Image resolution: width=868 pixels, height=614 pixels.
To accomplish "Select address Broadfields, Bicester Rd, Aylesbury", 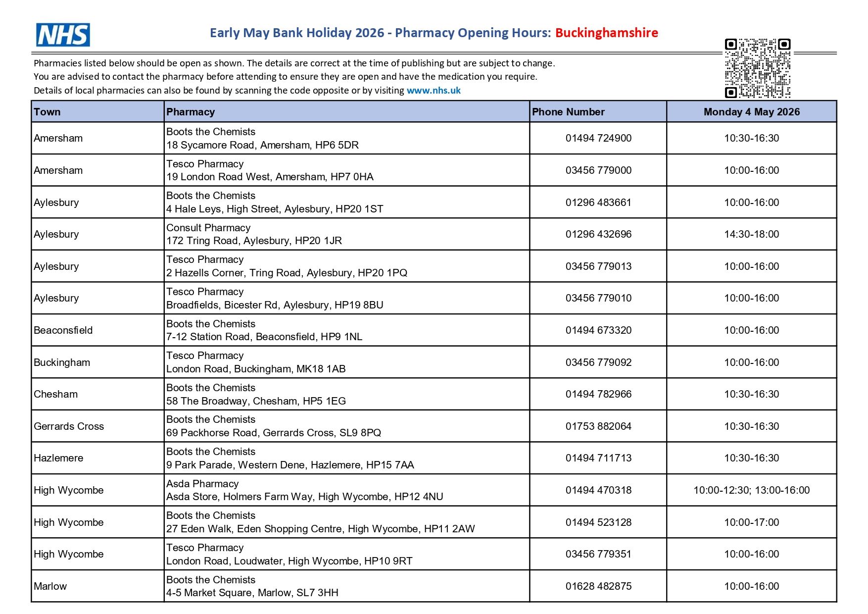I will pyautogui.click(x=275, y=305).
